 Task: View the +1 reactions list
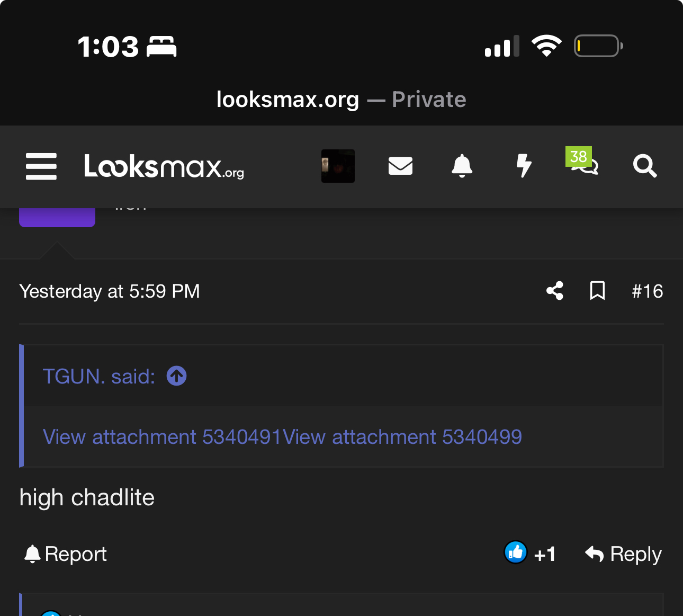(545, 555)
